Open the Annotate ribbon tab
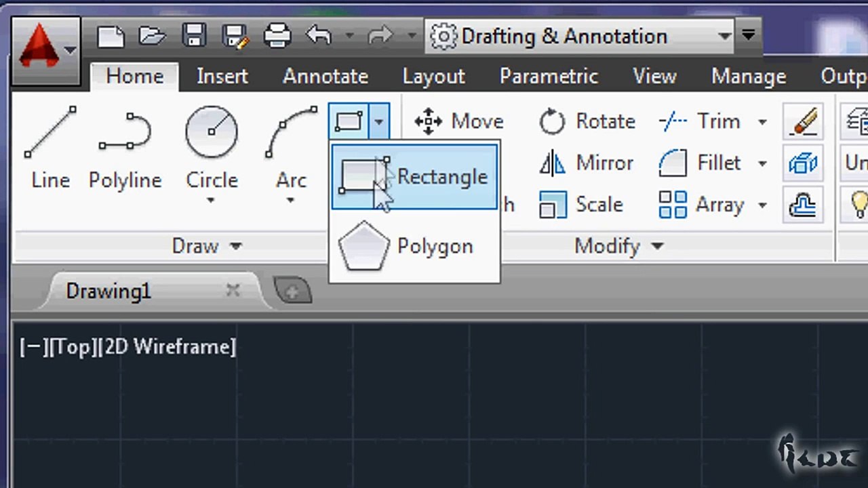Screen dimensions: 868x488 325,76
